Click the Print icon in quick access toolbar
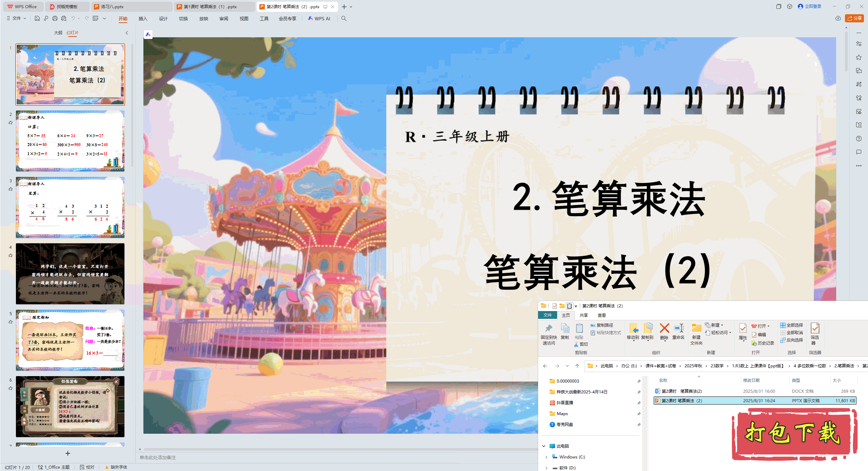 coord(55,19)
